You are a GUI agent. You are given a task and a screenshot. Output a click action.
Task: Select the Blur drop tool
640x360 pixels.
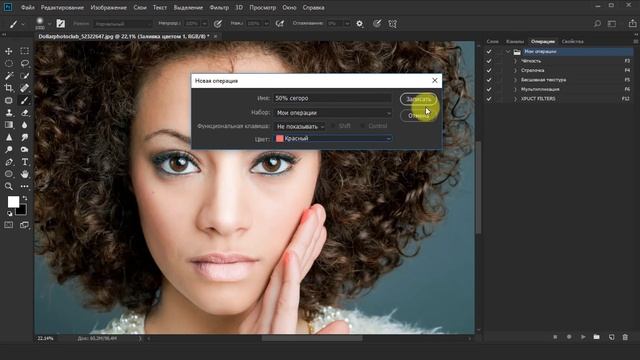click(24, 125)
